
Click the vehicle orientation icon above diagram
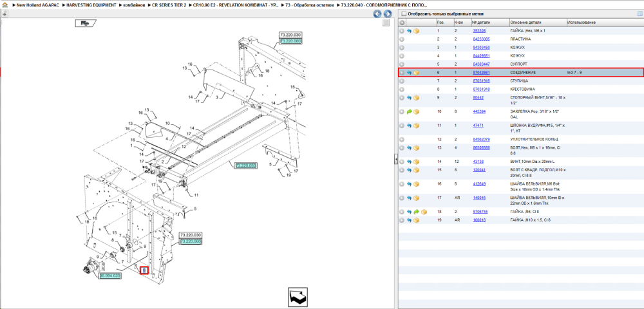point(85,23)
